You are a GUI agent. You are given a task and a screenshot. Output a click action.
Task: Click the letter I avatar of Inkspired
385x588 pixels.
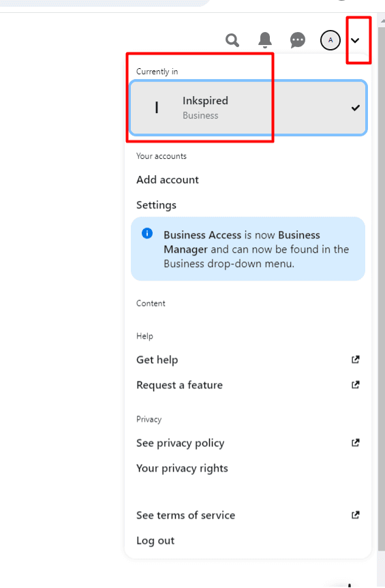[x=157, y=108]
